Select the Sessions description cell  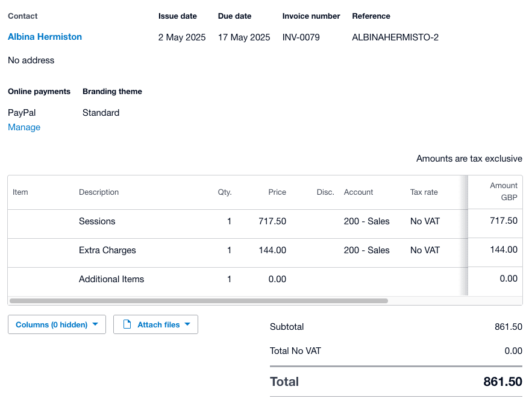97,221
